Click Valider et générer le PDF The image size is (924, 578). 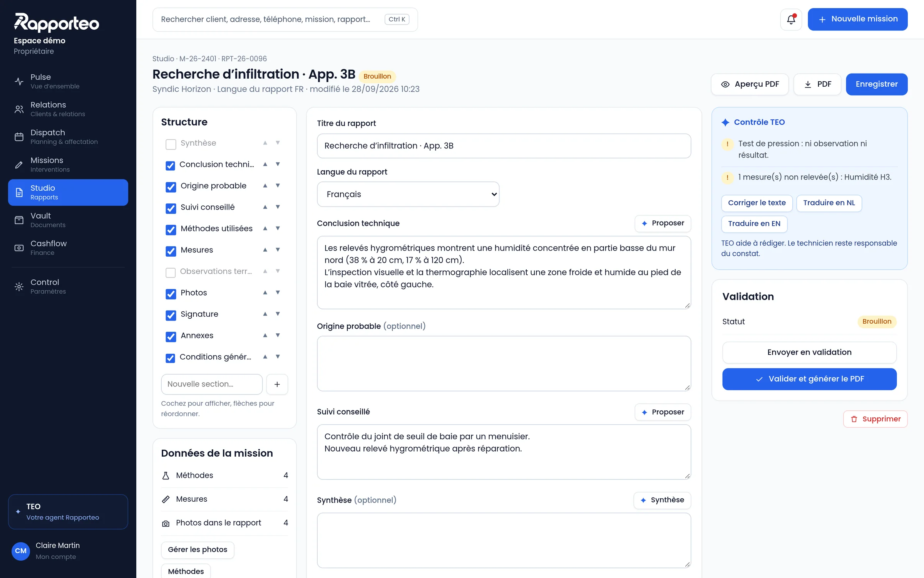pyautogui.click(x=809, y=379)
